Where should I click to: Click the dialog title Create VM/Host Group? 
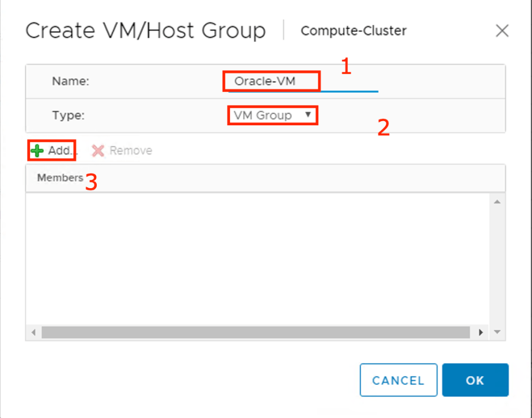(x=146, y=31)
